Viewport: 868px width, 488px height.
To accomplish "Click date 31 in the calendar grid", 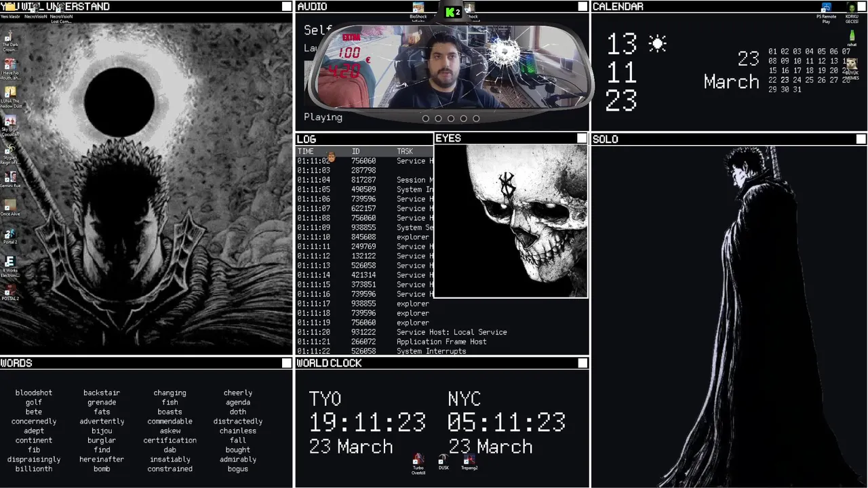I will point(797,89).
